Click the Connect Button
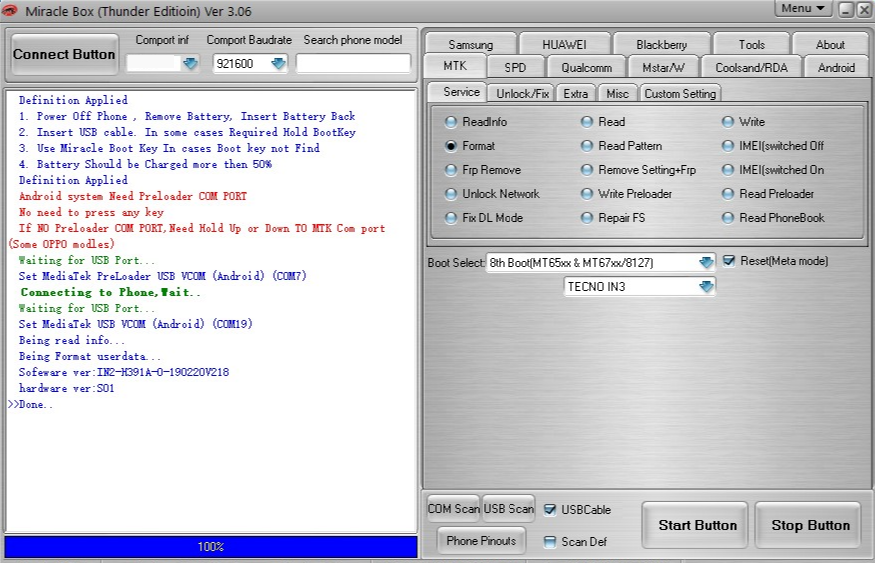Screen dimensions: 875x563 tap(64, 54)
